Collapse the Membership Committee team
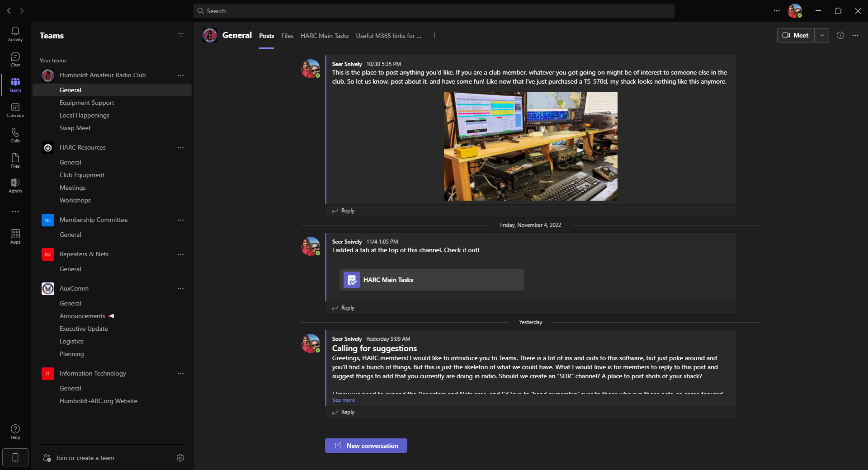This screenshot has width=868, height=470. click(94, 220)
